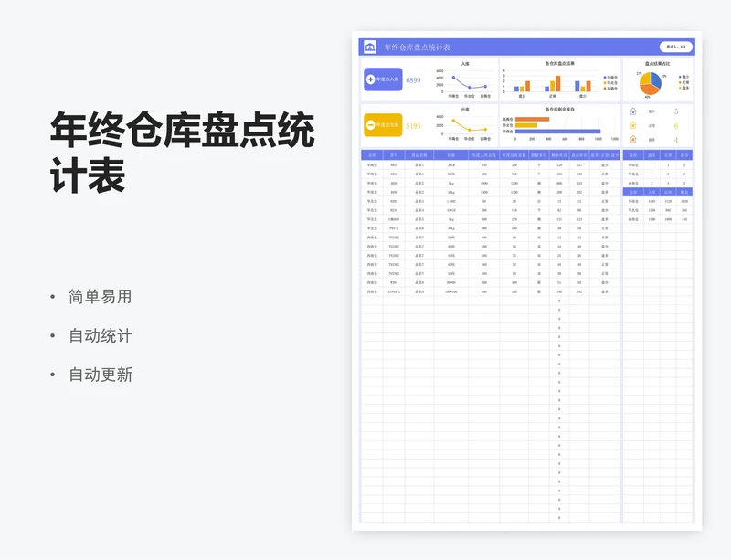Click the 剩余库存 column header
The width and height of the screenshot is (731, 560).
tap(559, 155)
